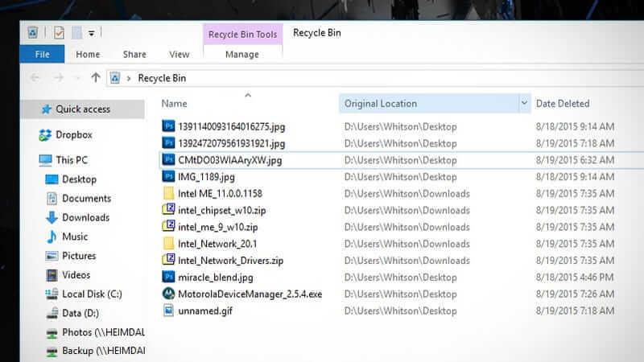Click zip icon of intel_chipset_w10.zip
The width and height of the screenshot is (644, 362).
pos(168,210)
